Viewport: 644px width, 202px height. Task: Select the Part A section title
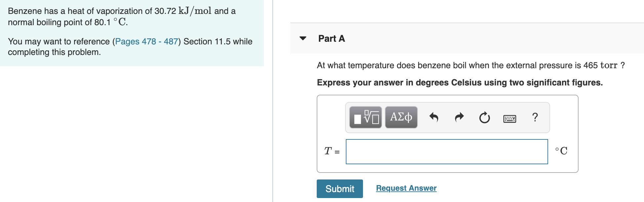331,38
